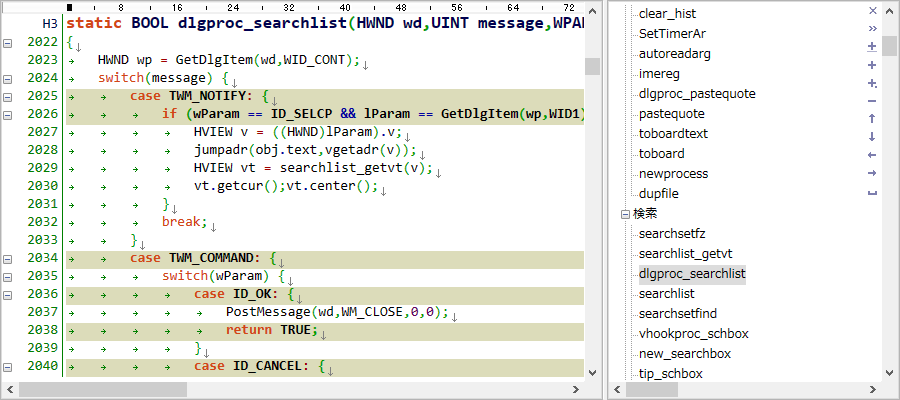Toggle the fold box at line 2040
This screenshot has height=400, width=900.
coord(7,366)
